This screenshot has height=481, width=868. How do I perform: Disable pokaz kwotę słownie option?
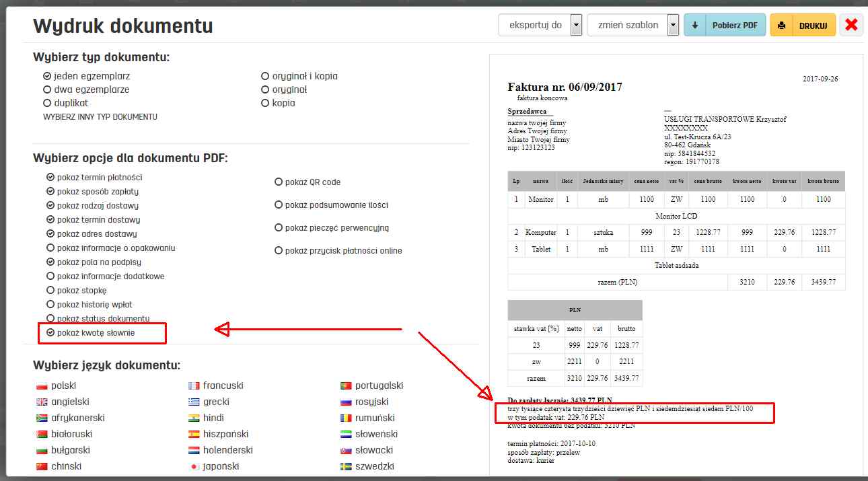click(x=50, y=332)
